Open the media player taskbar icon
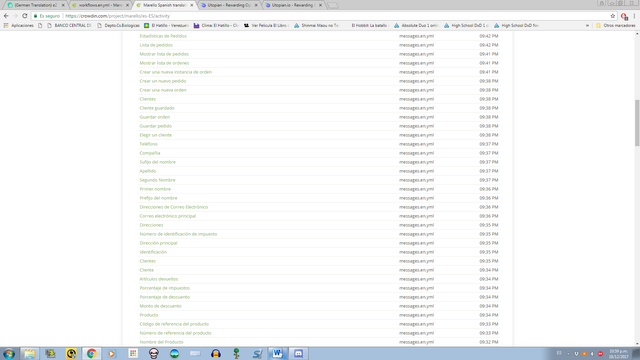The height and width of the screenshot is (360, 640). coord(112,353)
